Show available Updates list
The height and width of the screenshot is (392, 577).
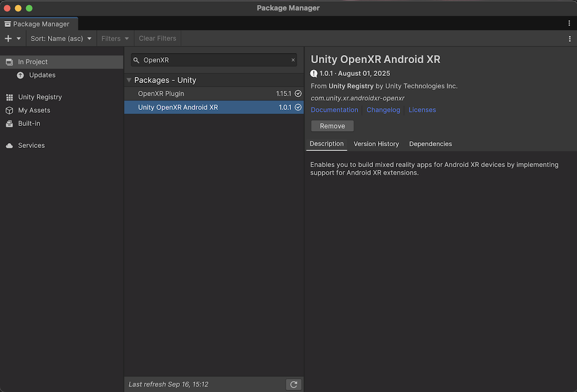[x=42, y=75]
